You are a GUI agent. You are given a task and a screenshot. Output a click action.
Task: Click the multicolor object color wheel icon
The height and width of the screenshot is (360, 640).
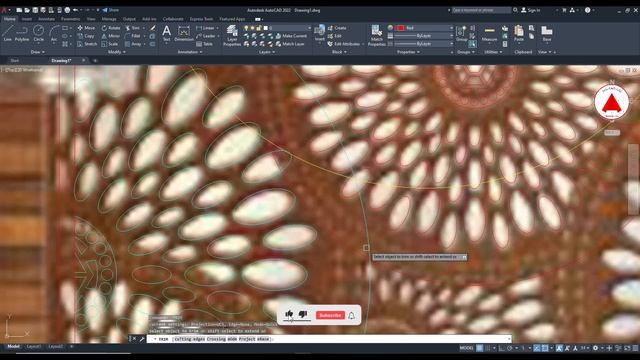pyautogui.click(x=390, y=28)
